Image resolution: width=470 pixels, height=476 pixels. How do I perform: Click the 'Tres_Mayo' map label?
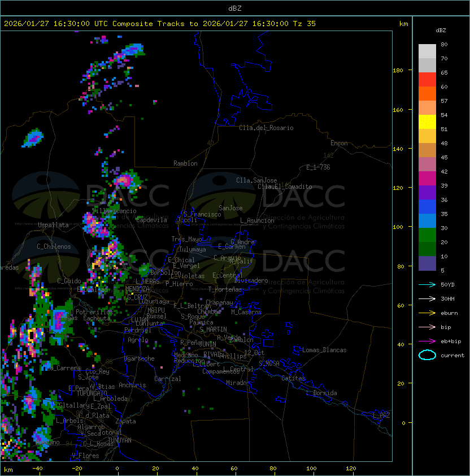(186, 239)
